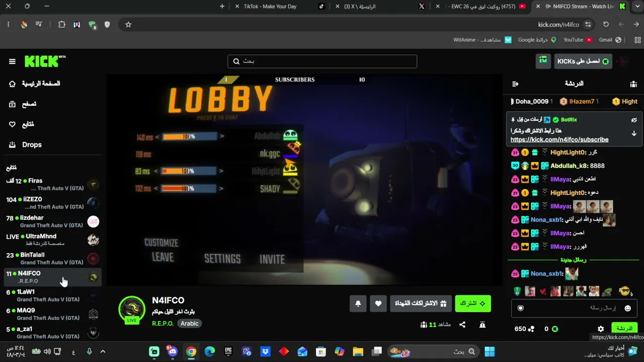644x362 pixels.
Task: Open lizdehar channel in followed list
Action: tap(52, 222)
